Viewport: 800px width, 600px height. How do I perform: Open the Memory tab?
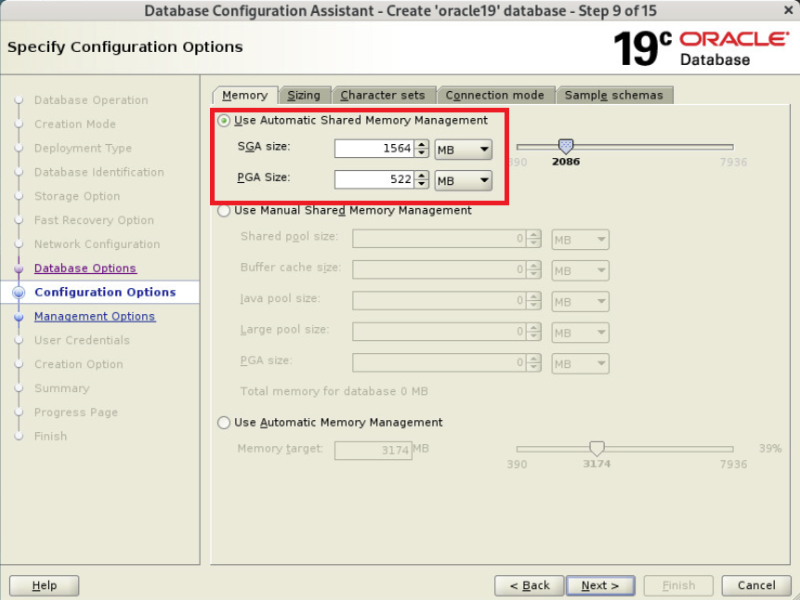(245, 95)
